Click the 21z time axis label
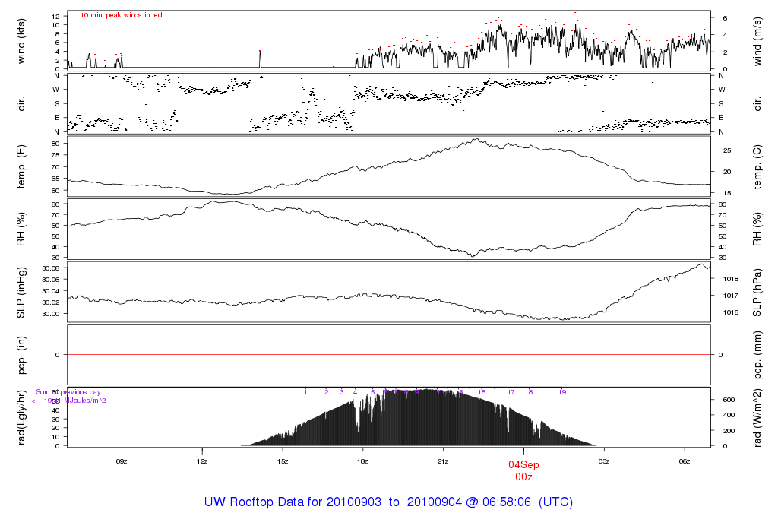The image size is (778, 532). pos(443,461)
